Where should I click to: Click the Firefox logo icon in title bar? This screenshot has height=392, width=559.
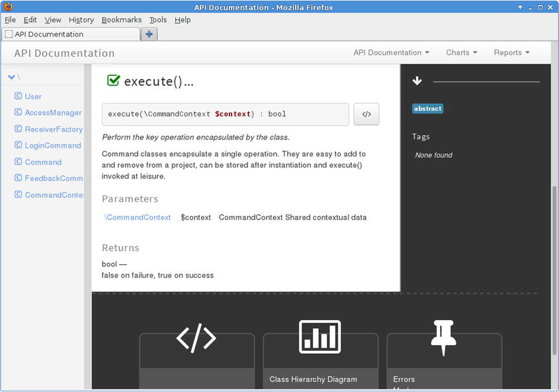8,7
